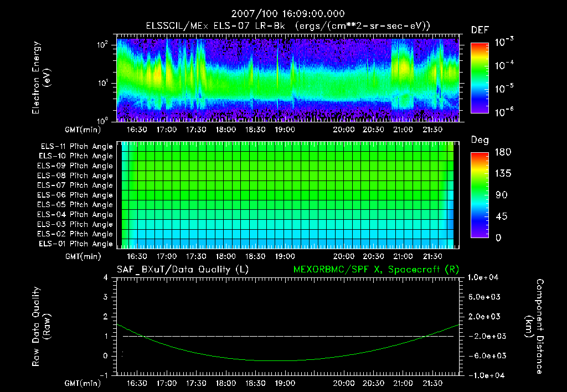Click the pitch angle grid plot
The image size is (567, 392).
pos(288,195)
